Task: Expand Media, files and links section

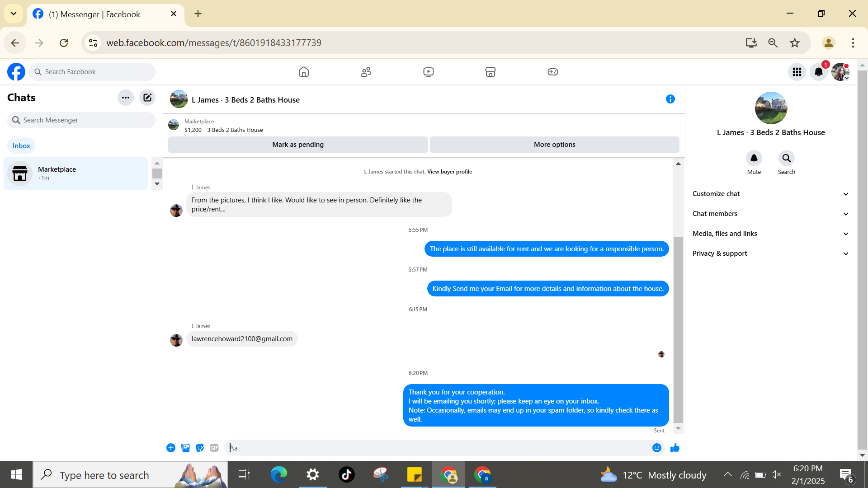Action: tap(770, 234)
